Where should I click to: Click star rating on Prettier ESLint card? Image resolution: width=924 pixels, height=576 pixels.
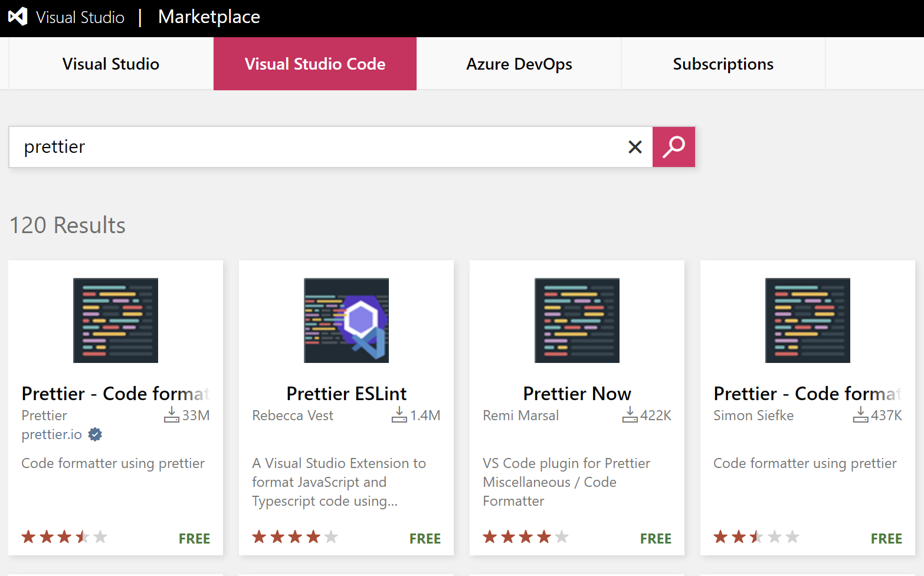(295, 537)
